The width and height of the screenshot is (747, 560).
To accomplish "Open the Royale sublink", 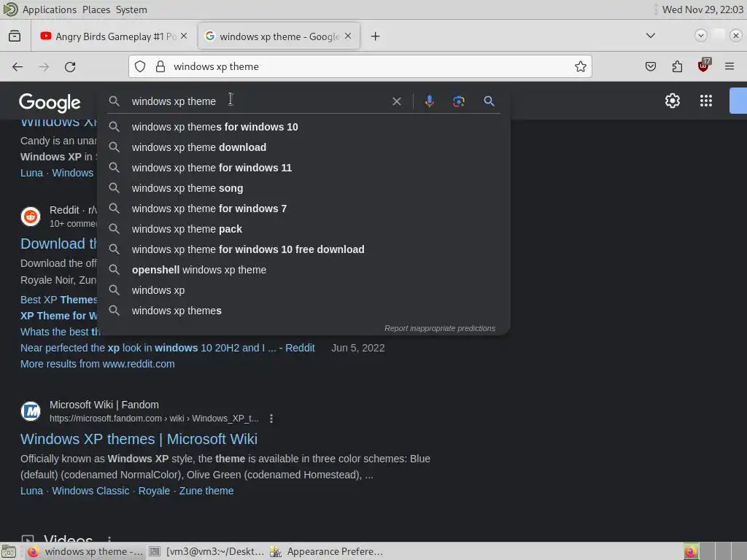I will 154,491.
